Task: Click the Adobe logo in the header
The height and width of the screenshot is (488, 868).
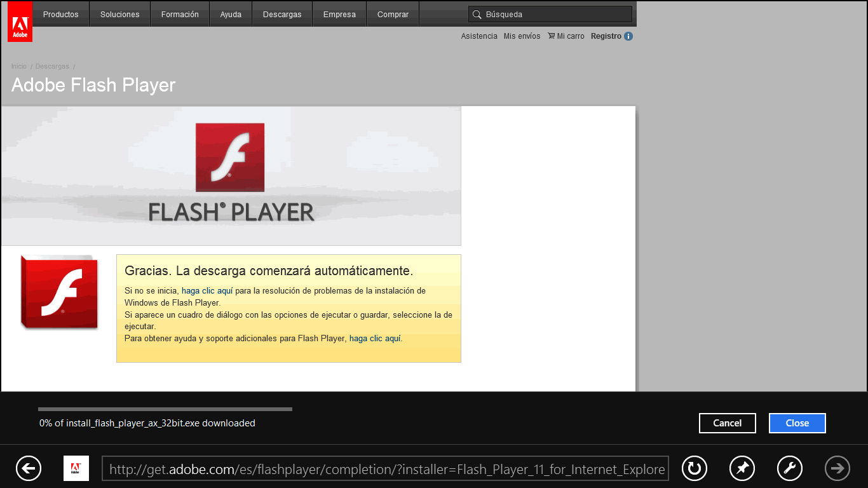Action: 20,22
